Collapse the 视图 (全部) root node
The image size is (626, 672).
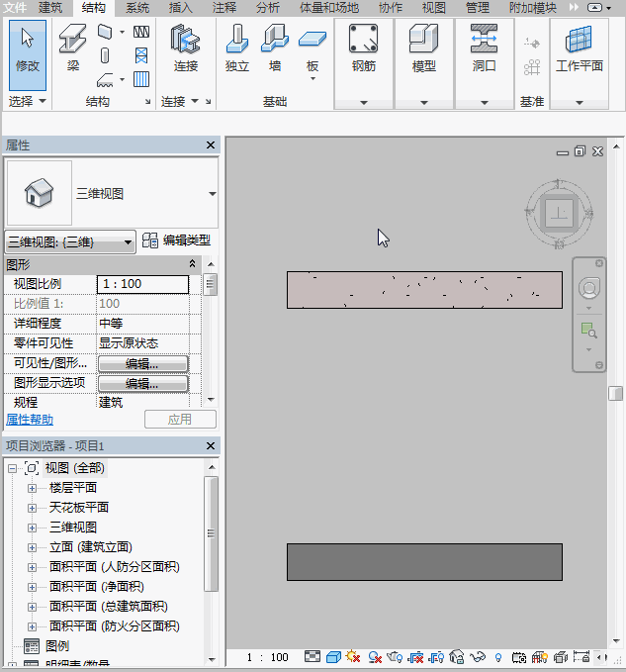point(13,468)
